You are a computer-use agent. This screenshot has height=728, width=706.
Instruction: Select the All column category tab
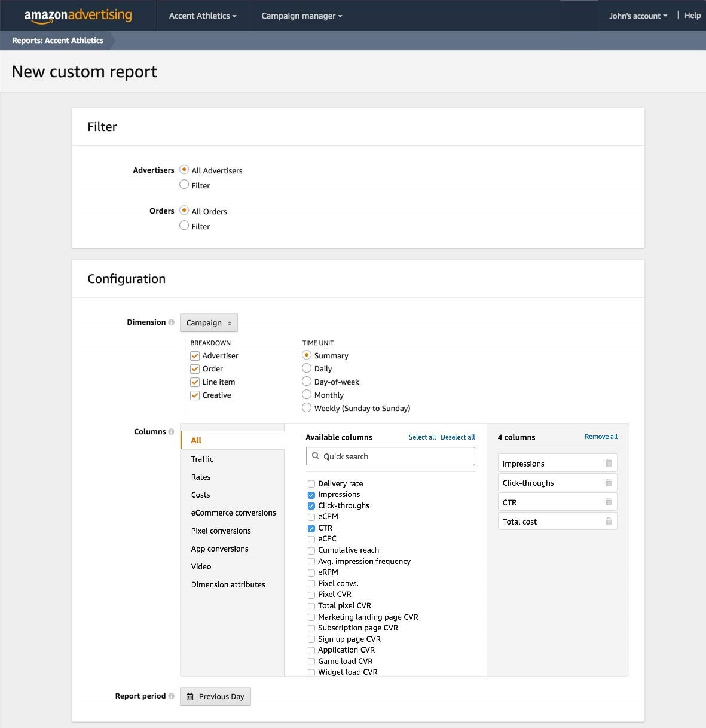tap(233, 440)
